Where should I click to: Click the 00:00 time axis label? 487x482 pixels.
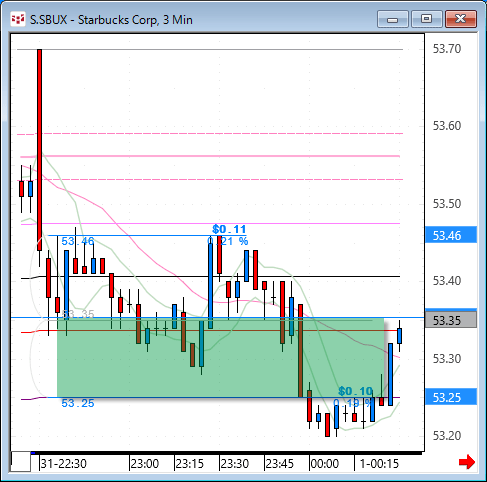coord(325,463)
